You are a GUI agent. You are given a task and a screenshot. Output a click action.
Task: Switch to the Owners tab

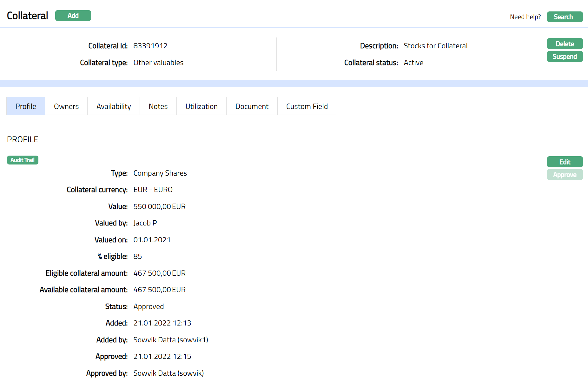[x=66, y=106]
